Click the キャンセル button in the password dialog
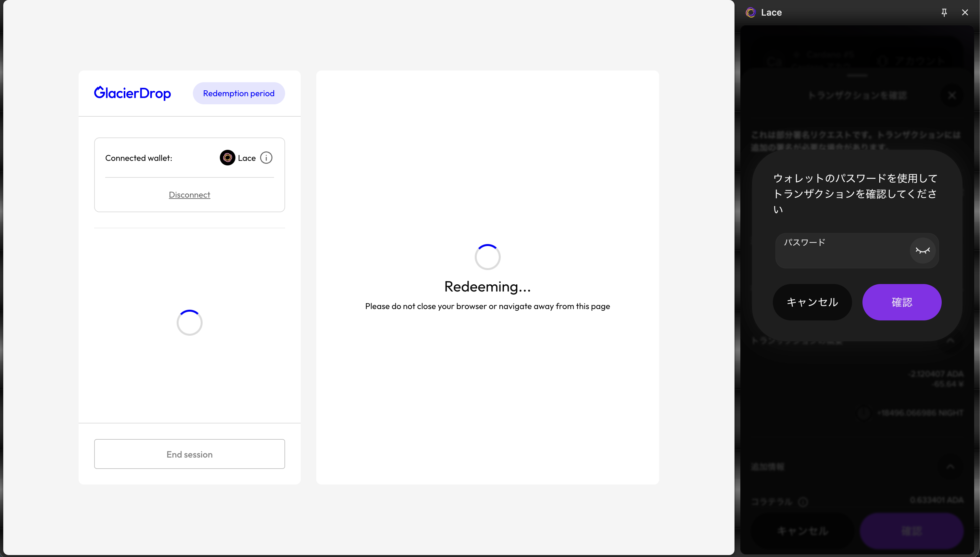Image resolution: width=980 pixels, height=557 pixels. tap(812, 302)
